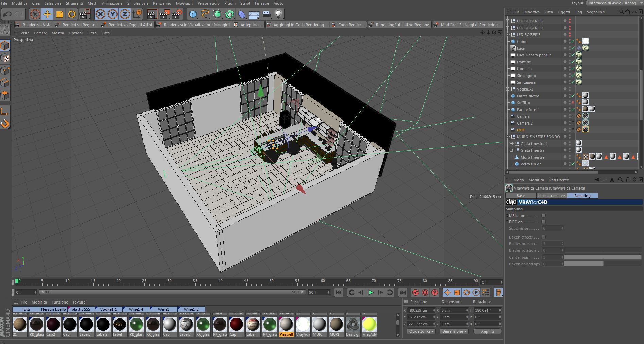Enable the MBlur on checkbox
The height and width of the screenshot is (344, 644).
point(543,215)
